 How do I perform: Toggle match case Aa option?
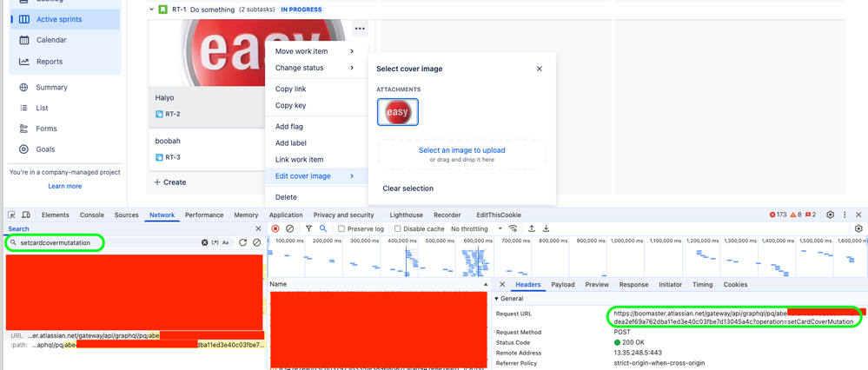226,243
